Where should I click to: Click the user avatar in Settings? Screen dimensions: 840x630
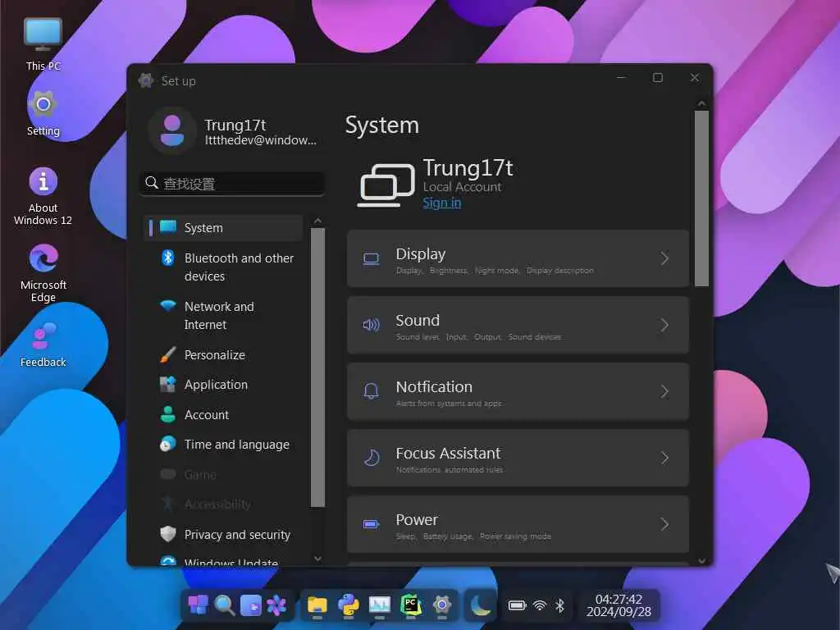pos(172,130)
